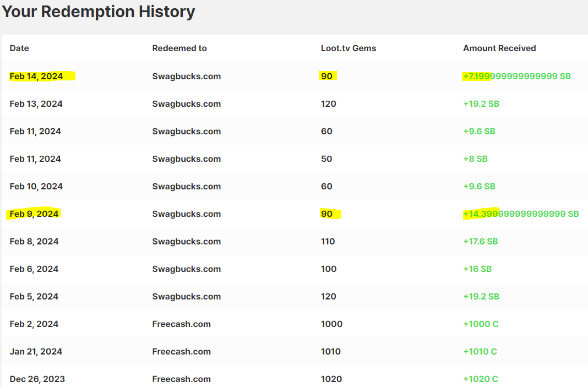The image size is (588, 387).
Task: Click the 60 gems value for Feb 11, 2024
Action: pos(326,132)
